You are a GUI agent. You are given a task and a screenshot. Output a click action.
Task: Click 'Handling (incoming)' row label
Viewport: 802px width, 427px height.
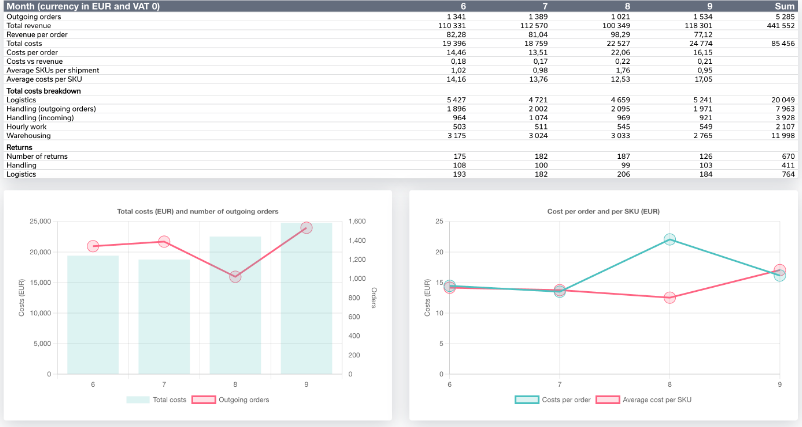40,118
